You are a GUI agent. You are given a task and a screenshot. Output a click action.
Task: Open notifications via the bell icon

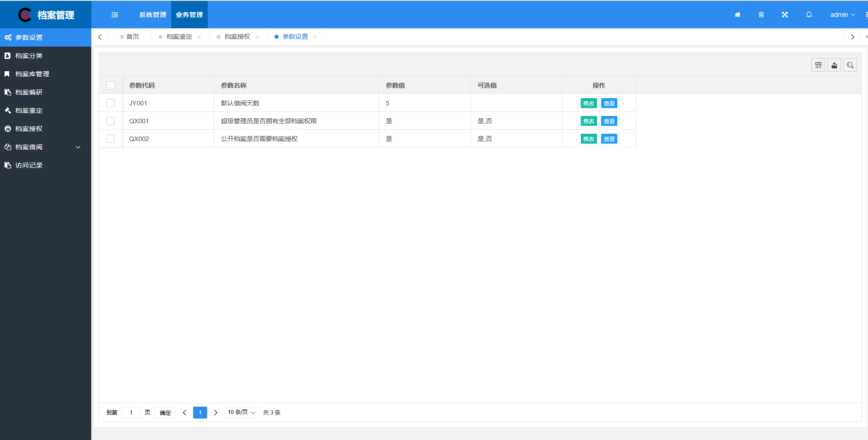(x=809, y=15)
